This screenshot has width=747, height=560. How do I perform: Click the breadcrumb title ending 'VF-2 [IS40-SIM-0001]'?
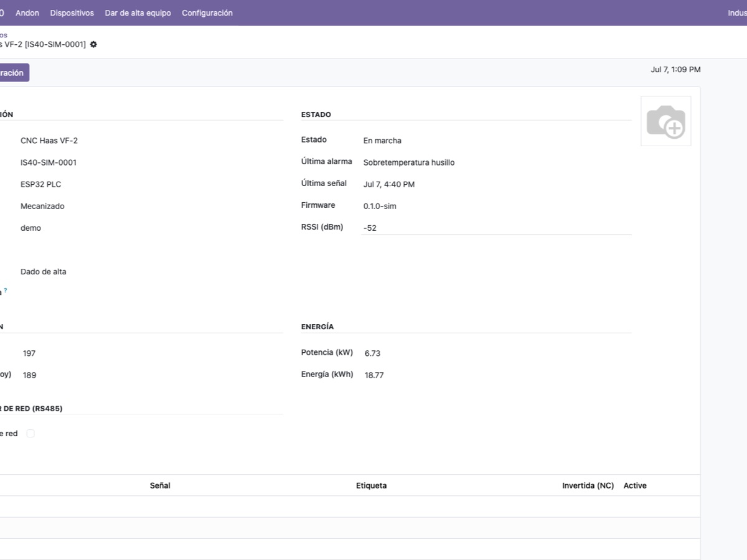coord(43,45)
